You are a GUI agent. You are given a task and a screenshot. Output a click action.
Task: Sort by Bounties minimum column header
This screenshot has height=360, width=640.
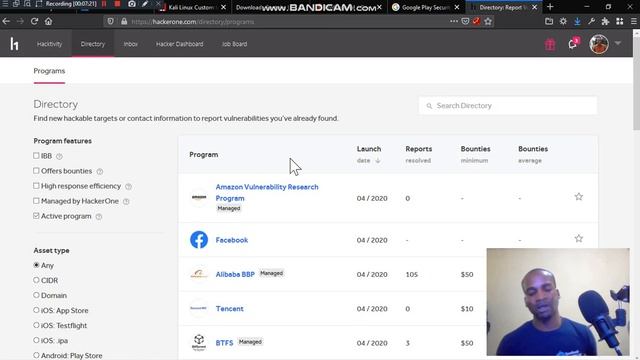tap(476, 154)
